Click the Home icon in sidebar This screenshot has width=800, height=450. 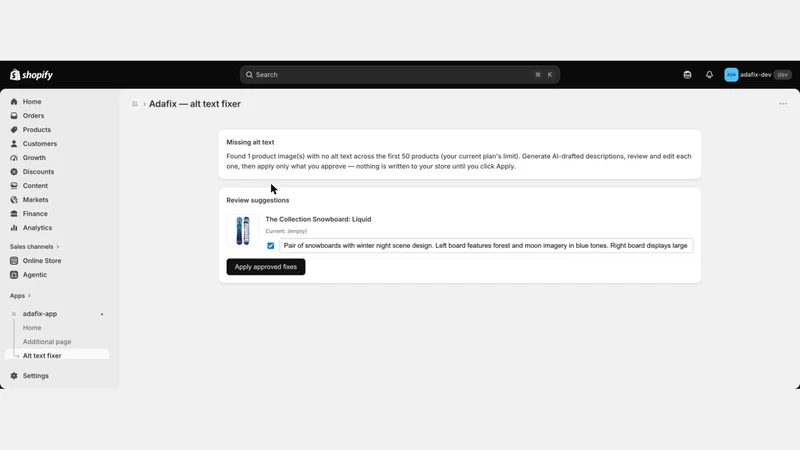(x=14, y=102)
